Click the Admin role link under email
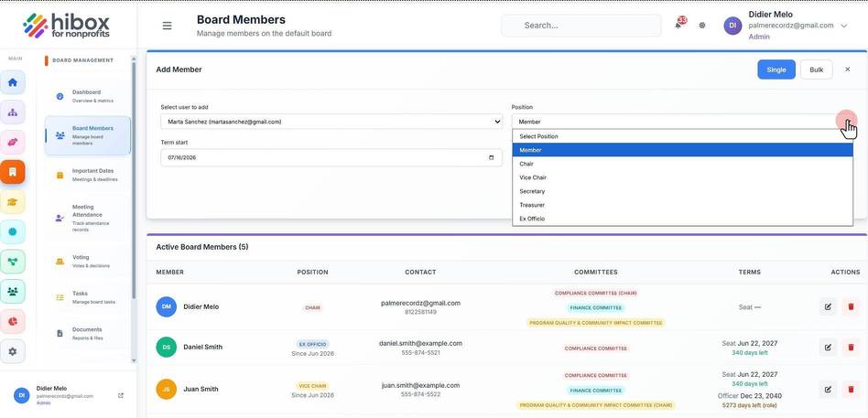The height and width of the screenshot is (418, 868). pos(759,37)
